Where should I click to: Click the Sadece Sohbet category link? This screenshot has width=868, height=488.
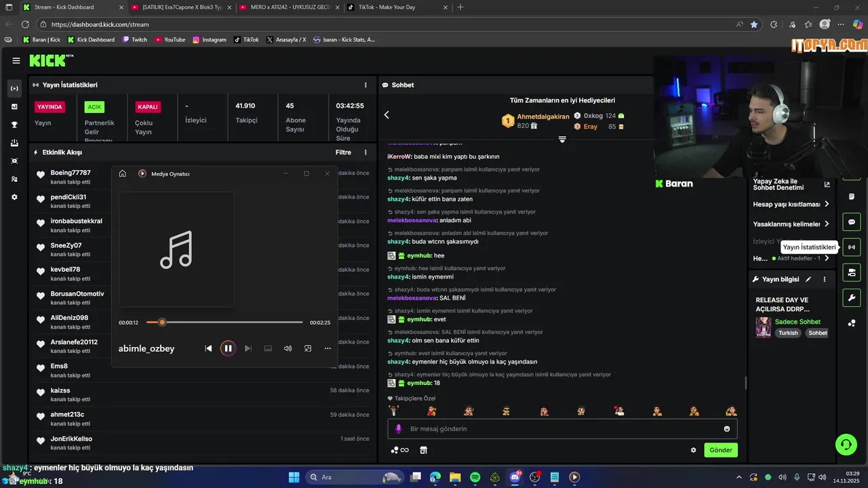click(x=797, y=322)
